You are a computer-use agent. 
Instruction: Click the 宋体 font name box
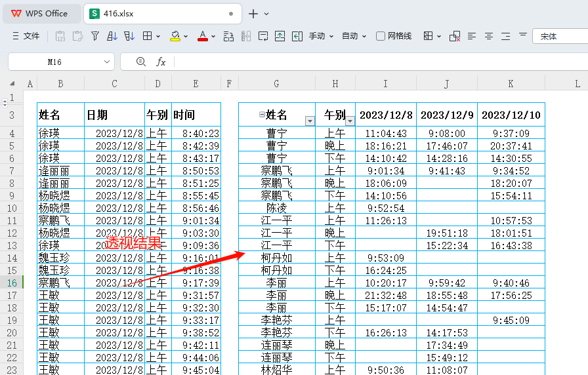560,36
